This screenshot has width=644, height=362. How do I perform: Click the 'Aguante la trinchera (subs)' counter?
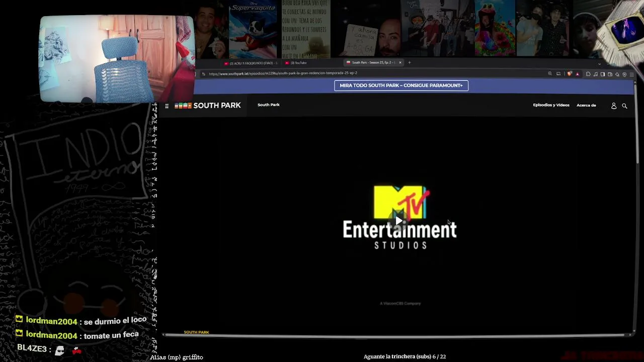405,356
